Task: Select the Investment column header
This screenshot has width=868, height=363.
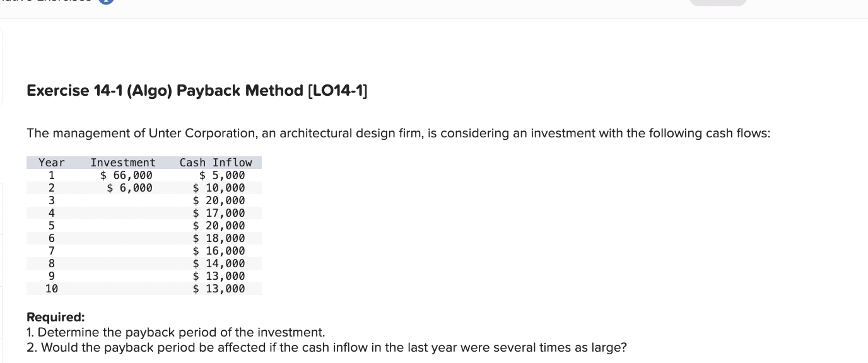Action: tap(123, 163)
